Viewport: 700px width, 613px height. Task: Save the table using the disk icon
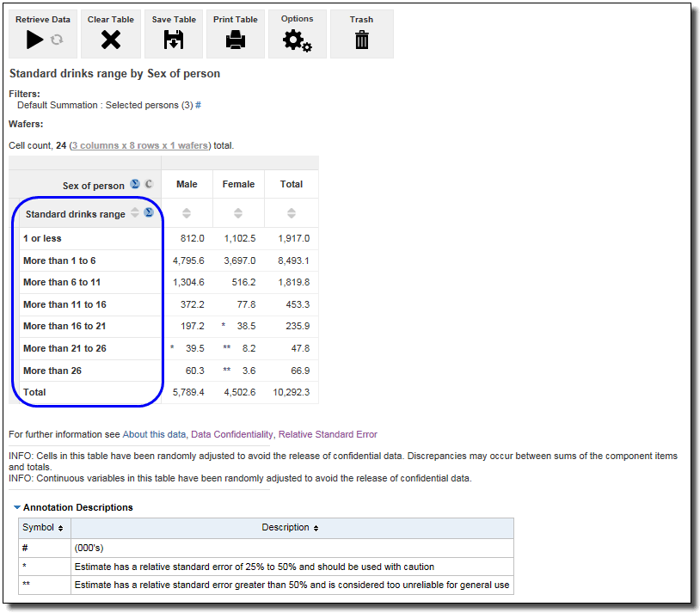[174, 40]
